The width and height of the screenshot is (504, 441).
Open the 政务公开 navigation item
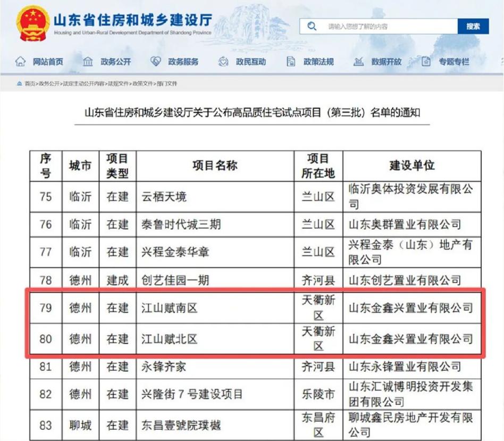coord(116,61)
